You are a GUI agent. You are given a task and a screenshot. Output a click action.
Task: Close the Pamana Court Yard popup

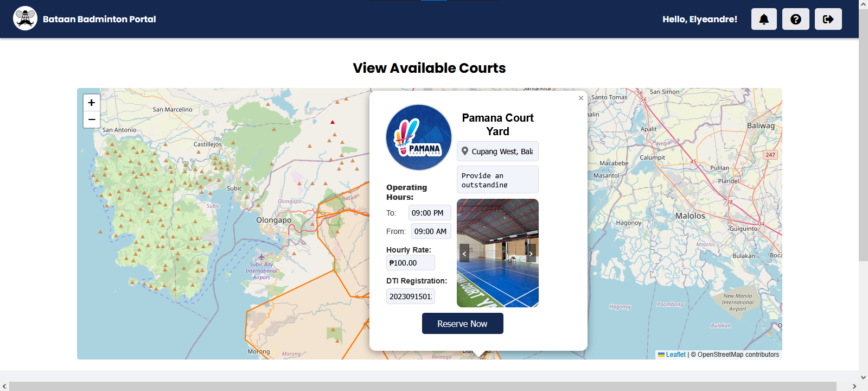(x=581, y=98)
